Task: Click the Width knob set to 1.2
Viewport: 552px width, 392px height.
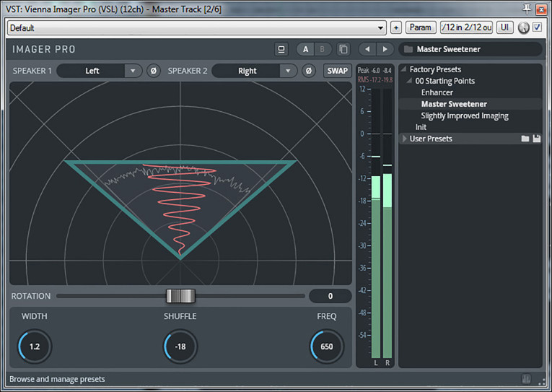Action: click(x=35, y=347)
